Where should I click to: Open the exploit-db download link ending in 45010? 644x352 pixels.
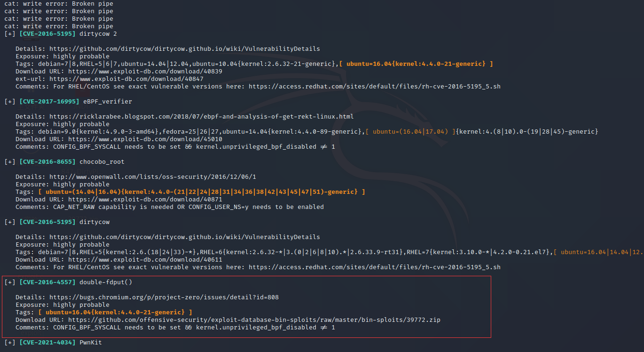point(145,139)
